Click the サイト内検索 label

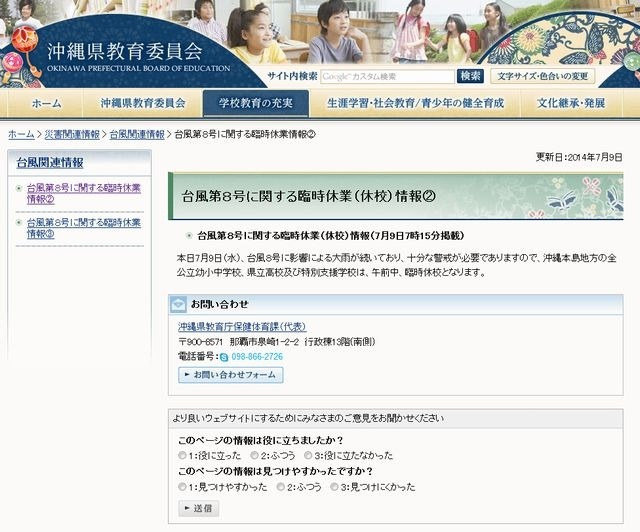coord(292,76)
